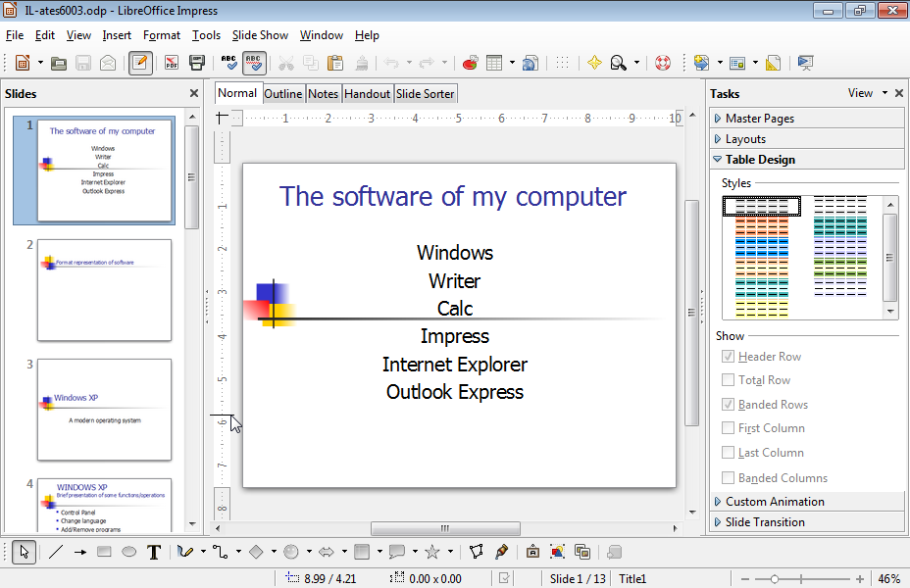
Task: Select the Ellipse tool
Action: click(128, 552)
